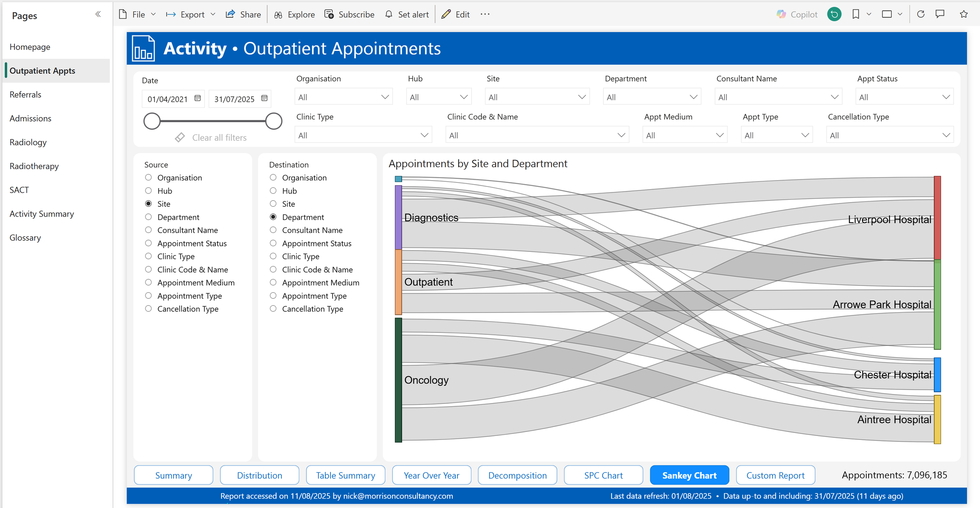Click the Copilot icon
The width and height of the screenshot is (980, 508).
781,14
